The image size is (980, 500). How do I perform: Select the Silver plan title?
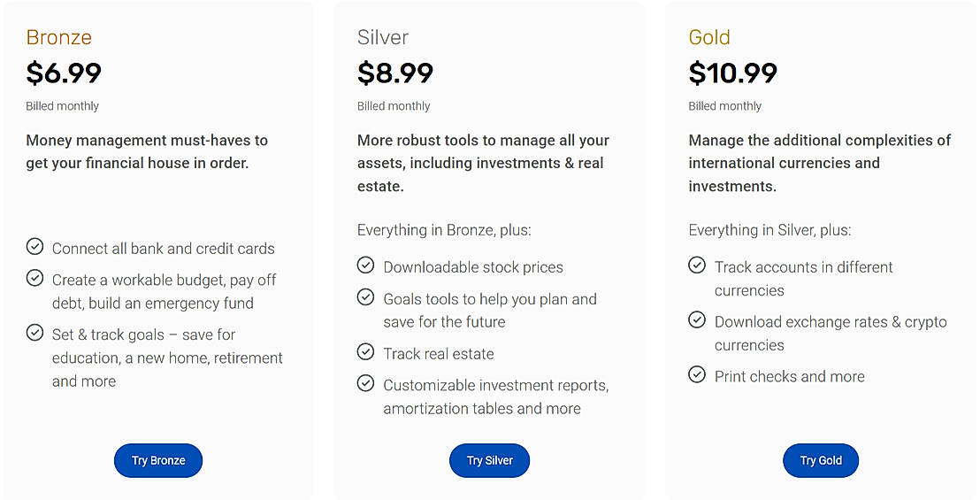383,37
